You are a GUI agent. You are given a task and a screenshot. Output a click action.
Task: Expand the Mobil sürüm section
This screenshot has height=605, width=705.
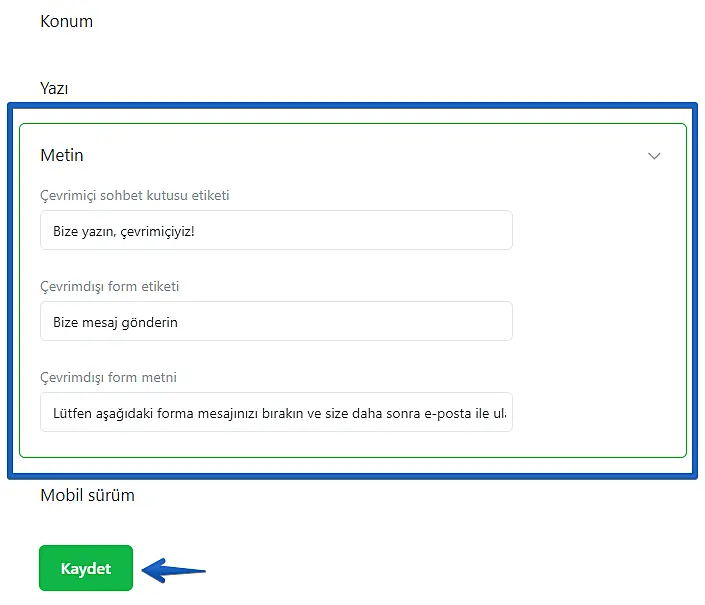coord(87,495)
